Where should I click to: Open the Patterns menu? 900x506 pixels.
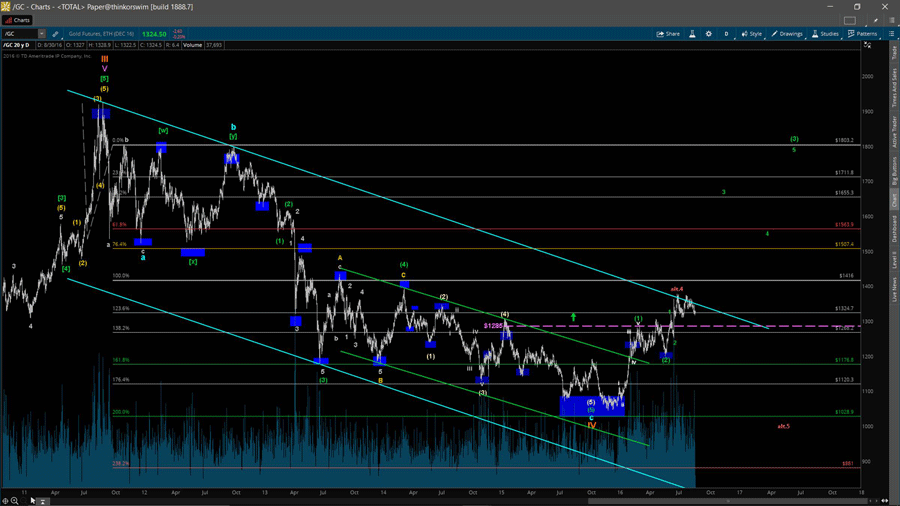click(863, 34)
